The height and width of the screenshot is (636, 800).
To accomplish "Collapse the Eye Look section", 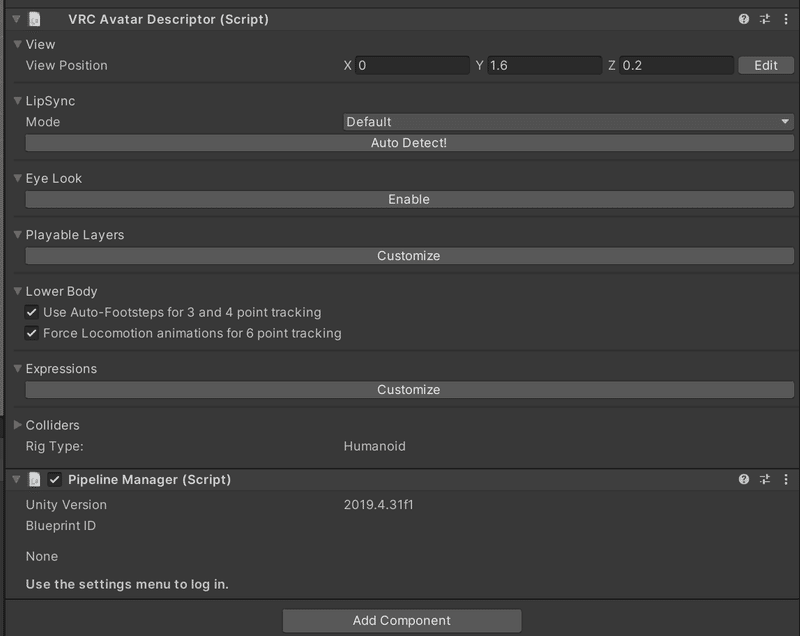I will point(17,178).
